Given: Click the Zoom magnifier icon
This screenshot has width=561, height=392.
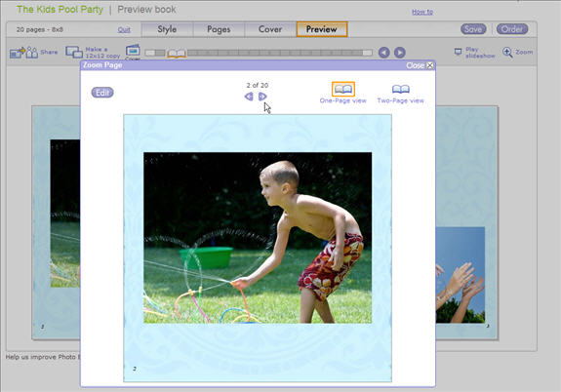Looking at the screenshot, I should pyautogui.click(x=507, y=53).
